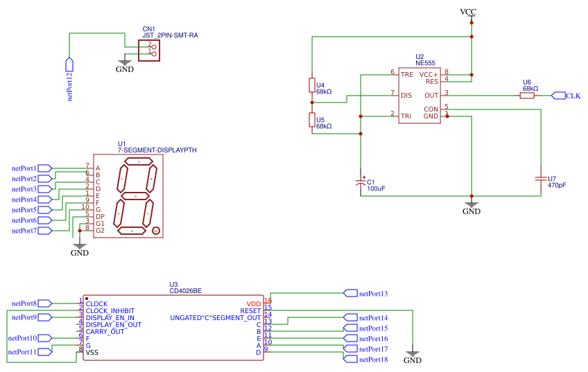
Task: Click the 100uF value text
Action: coord(376,188)
